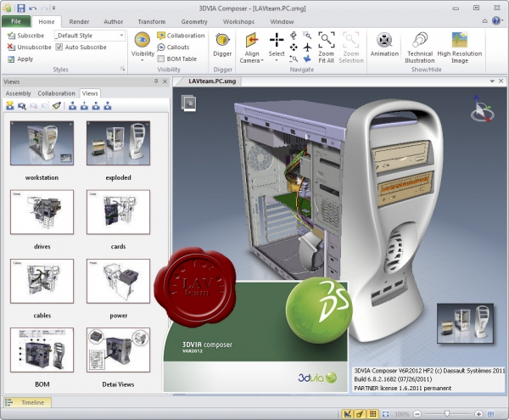Click the zoom in plus button
The width and height of the screenshot is (509, 420).
pos(478,414)
